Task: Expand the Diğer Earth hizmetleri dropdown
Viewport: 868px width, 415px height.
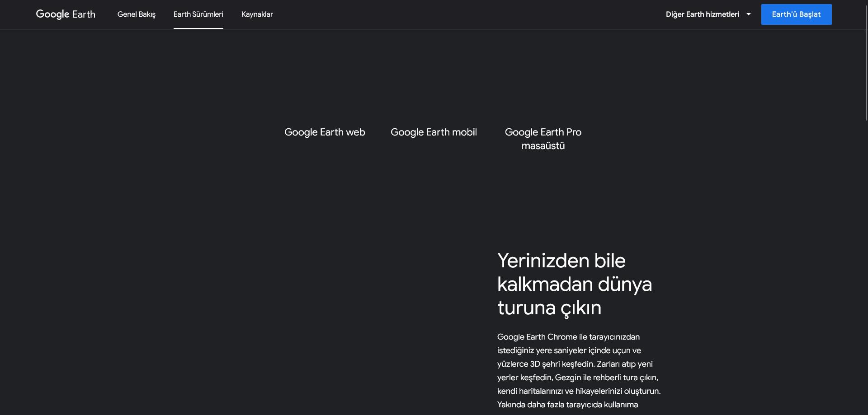Action: point(702,14)
